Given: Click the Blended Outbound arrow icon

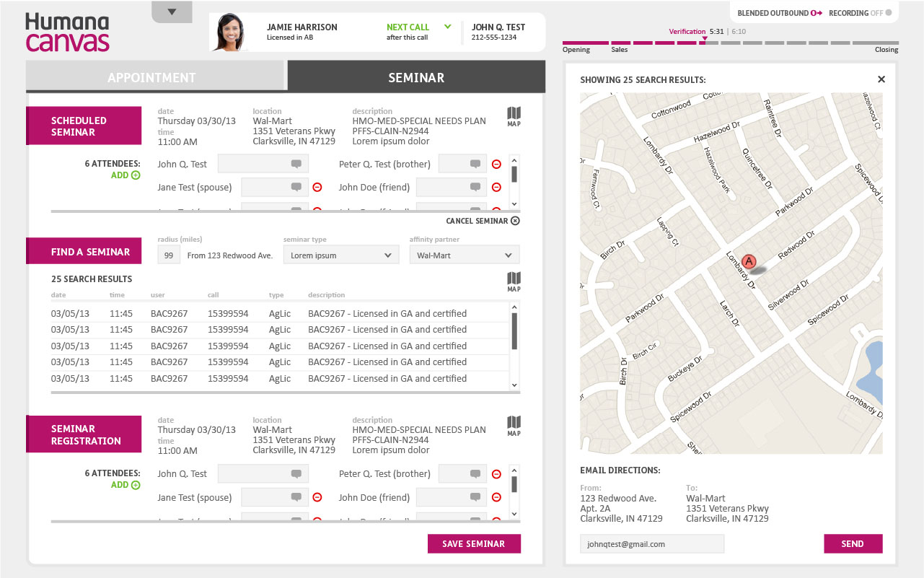Looking at the screenshot, I should [817, 13].
